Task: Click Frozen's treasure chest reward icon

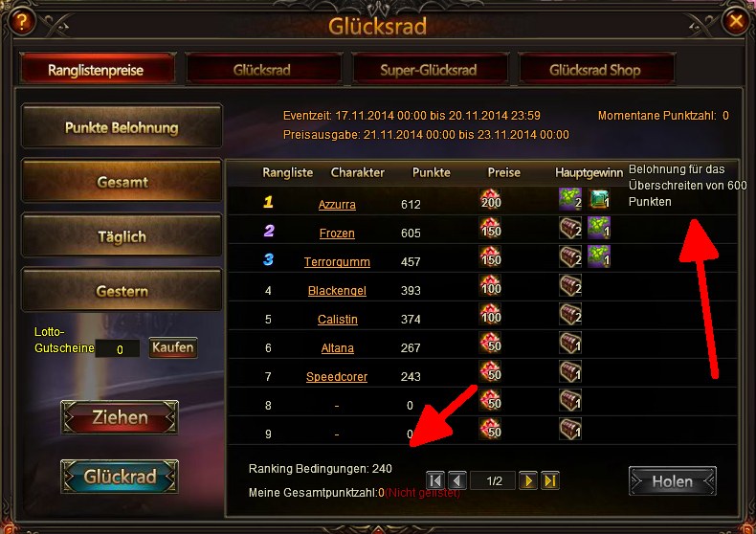Action: tap(570, 228)
